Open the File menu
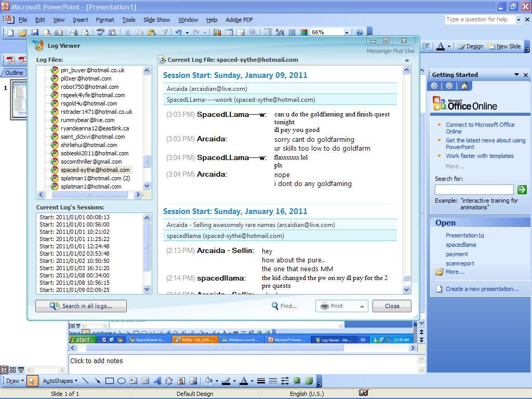532x399 pixels. [23, 20]
